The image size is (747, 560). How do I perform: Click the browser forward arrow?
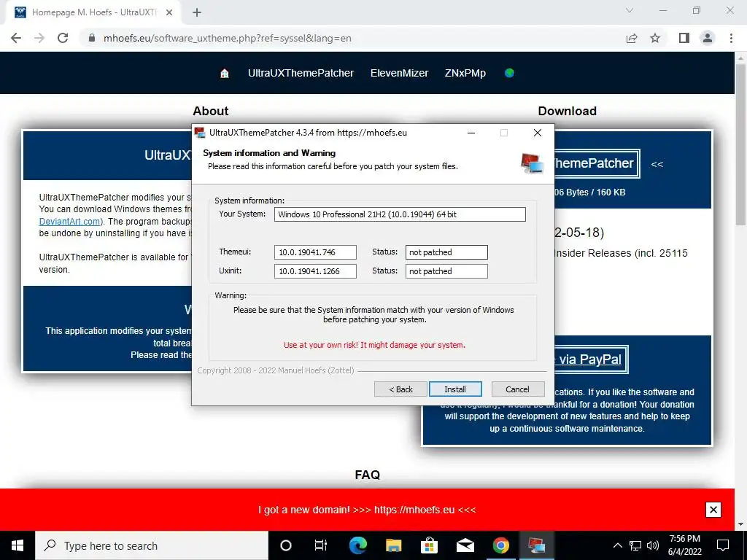pyautogui.click(x=39, y=38)
